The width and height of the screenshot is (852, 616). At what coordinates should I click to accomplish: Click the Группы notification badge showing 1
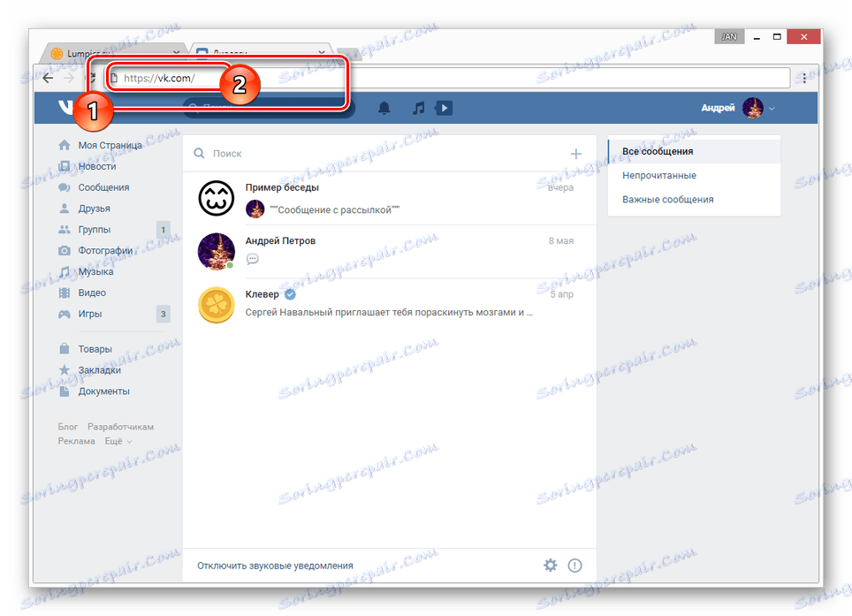click(163, 229)
